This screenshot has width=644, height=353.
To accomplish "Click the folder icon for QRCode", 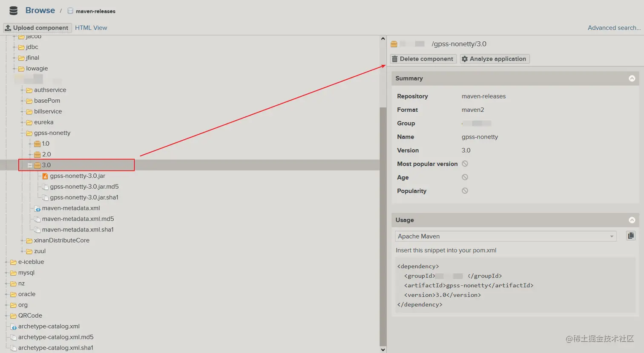I will (14, 316).
